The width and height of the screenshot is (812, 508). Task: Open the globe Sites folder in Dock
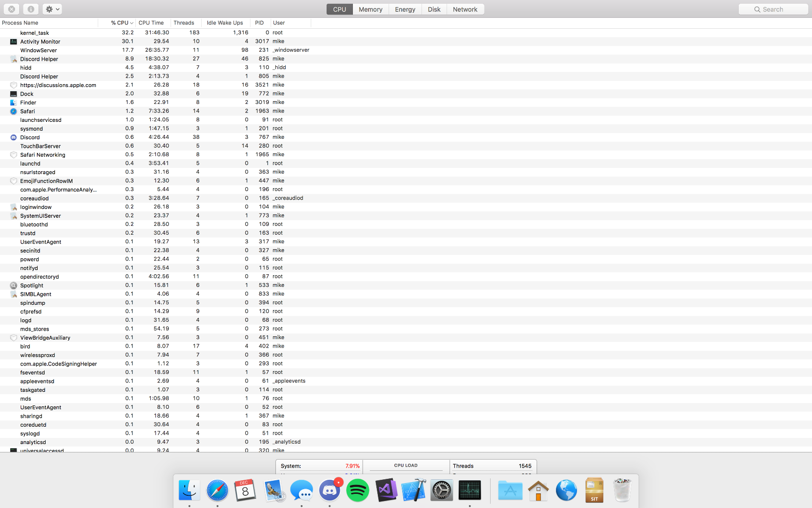566,491
